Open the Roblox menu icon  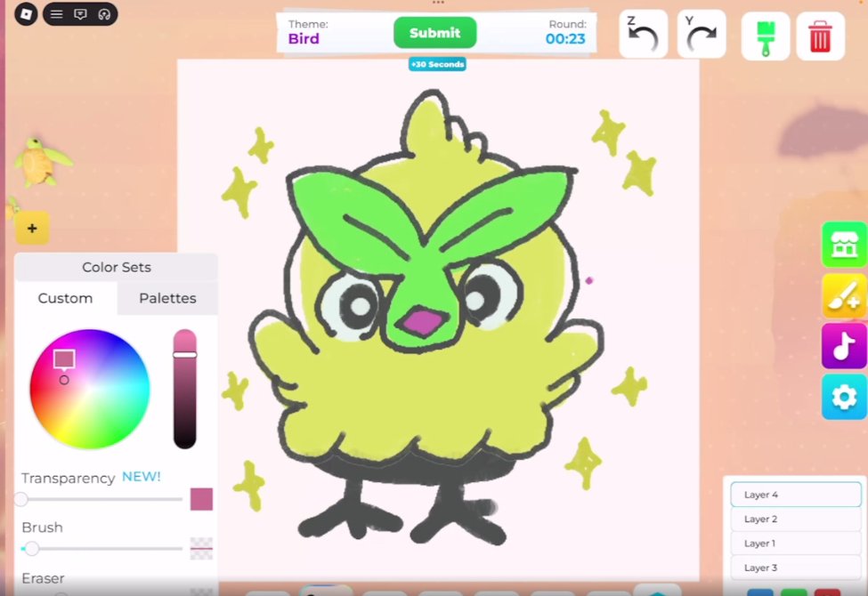click(26, 14)
